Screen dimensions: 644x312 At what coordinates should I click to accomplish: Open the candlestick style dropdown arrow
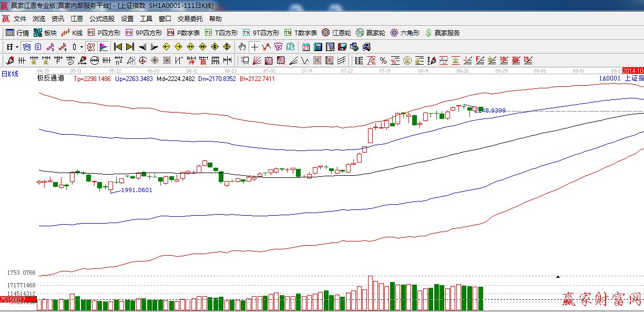tap(81, 47)
